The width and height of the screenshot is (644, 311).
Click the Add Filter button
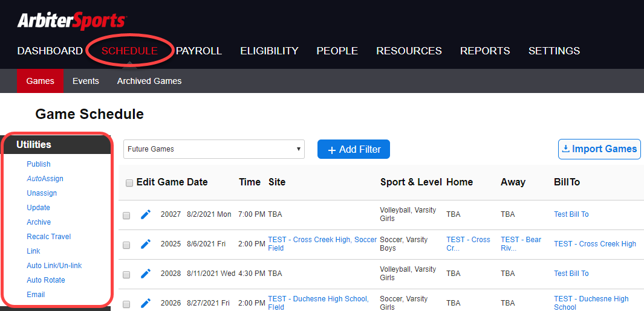tap(354, 149)
